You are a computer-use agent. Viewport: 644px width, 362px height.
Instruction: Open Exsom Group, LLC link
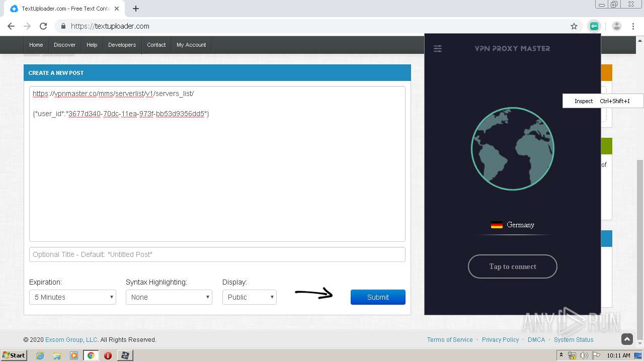click(71, 340)
